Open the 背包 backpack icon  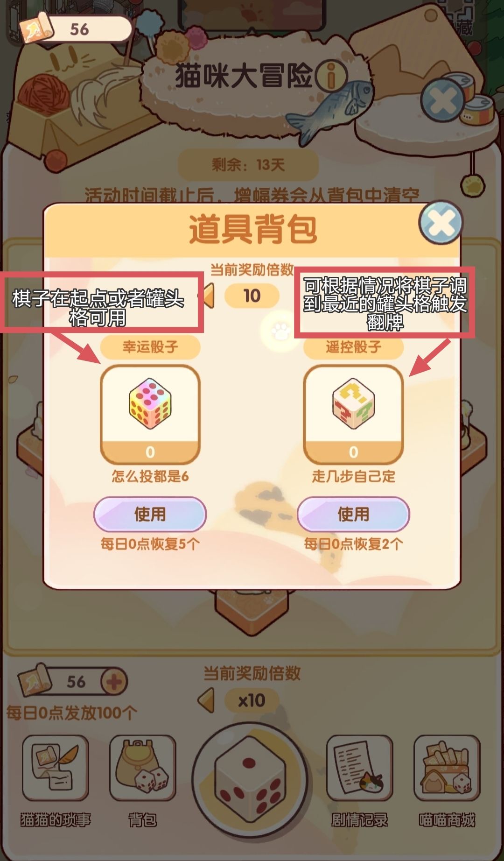(143, 767)
